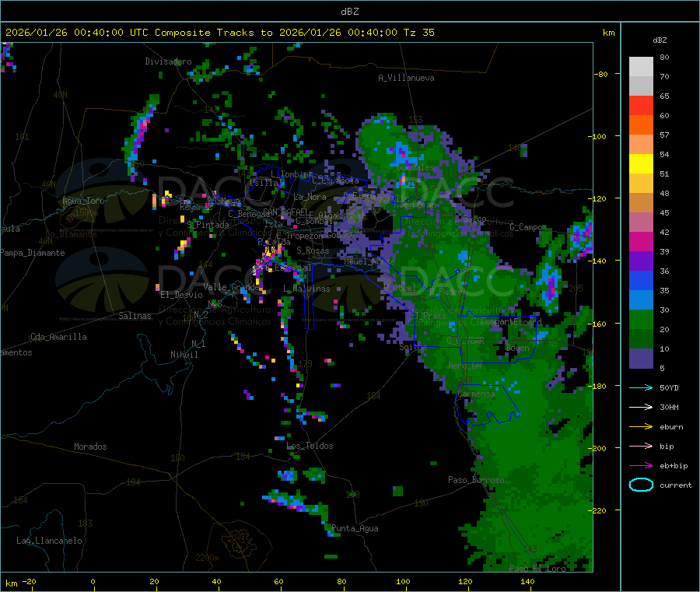Click the La_Nora map label
Viewport: 700px width, 592px height.
click(x=310, y=197)
